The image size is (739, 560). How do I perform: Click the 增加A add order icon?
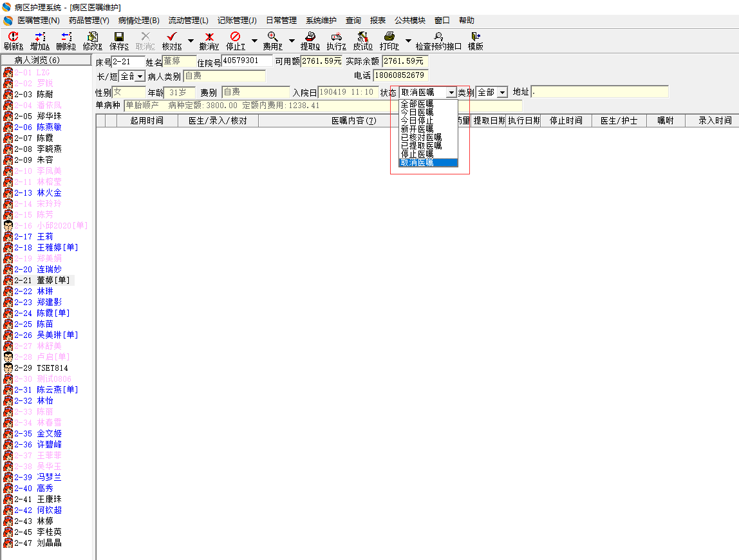(x=40, y=37)
